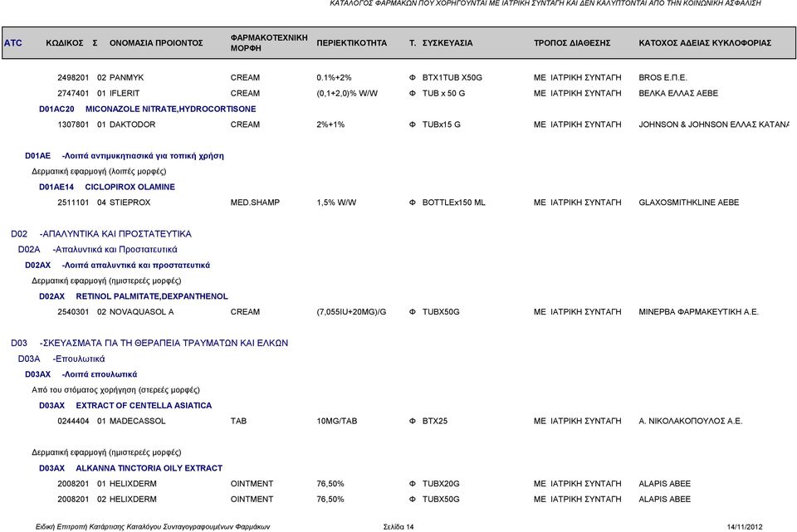The width and height of the screenshot is (797, 532).
Task: Select the italic document title at top
Action: point(545,3)
